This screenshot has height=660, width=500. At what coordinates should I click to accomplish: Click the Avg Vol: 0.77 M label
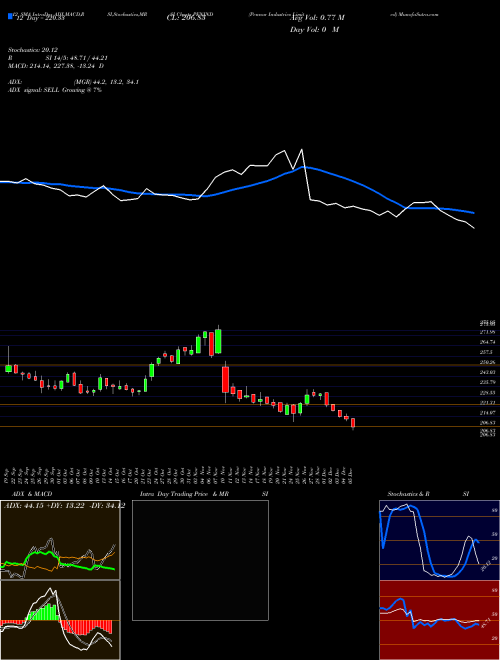317,18
